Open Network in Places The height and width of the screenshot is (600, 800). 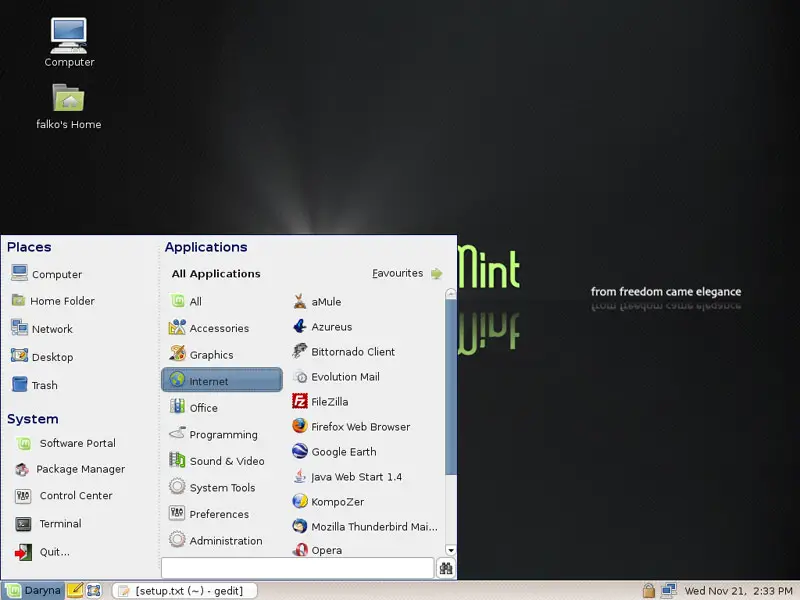[42, 329]
